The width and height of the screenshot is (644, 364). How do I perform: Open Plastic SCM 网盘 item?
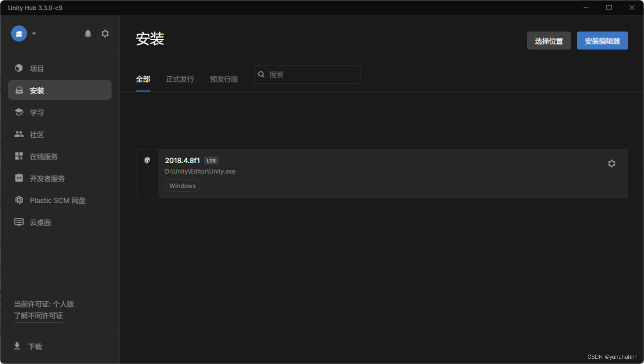tap(60, 200)
